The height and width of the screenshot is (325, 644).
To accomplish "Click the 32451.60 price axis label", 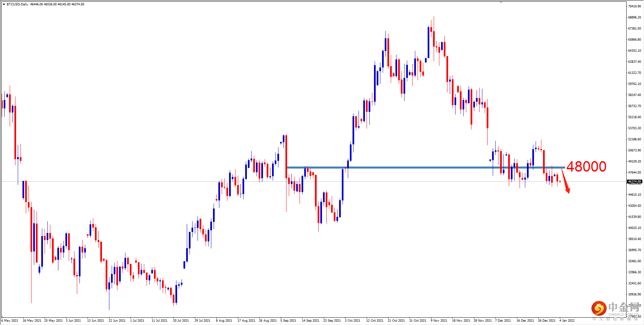I will (635, 283).
